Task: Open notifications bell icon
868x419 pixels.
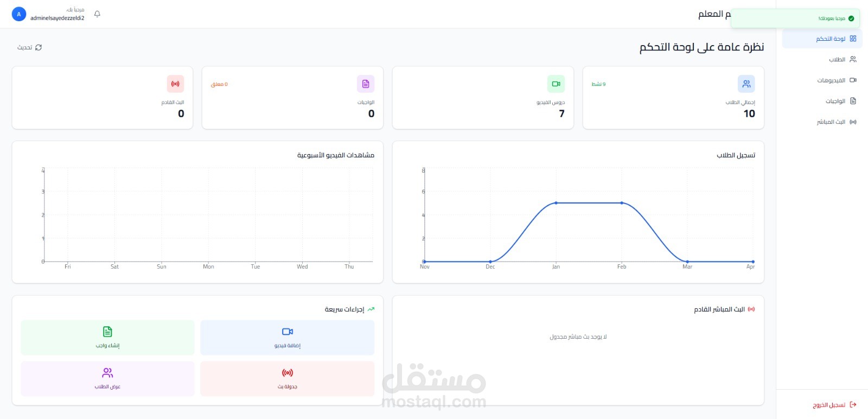Action: click(x=97, y=14)
